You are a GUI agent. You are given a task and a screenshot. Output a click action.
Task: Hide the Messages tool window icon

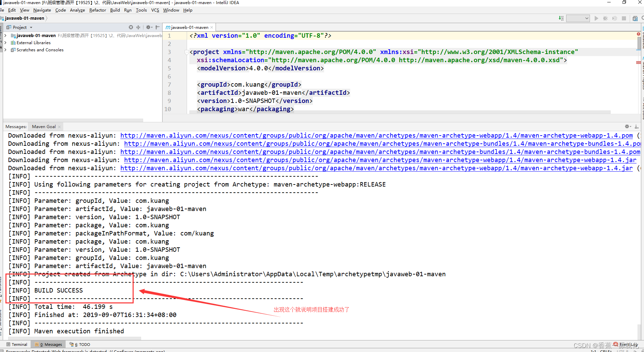pyautogui.click(x=637, y=126)
